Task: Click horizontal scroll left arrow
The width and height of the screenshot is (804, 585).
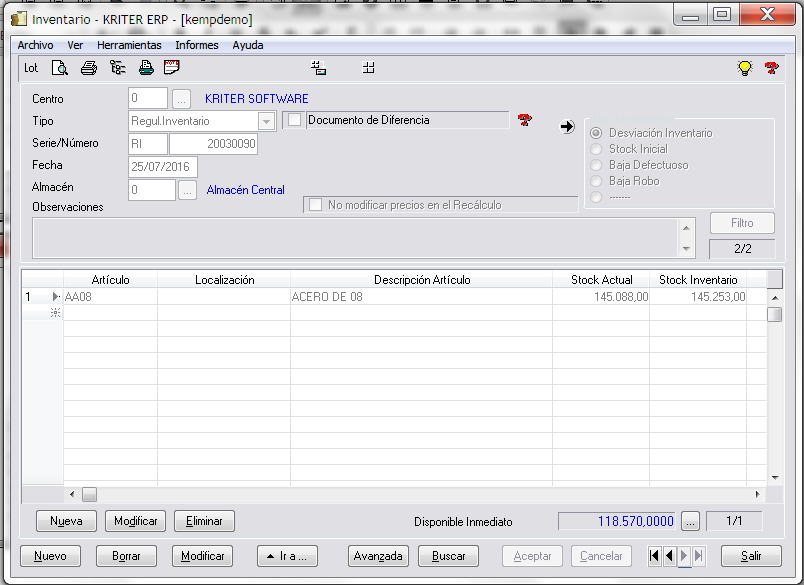Action: click(72, 494)
